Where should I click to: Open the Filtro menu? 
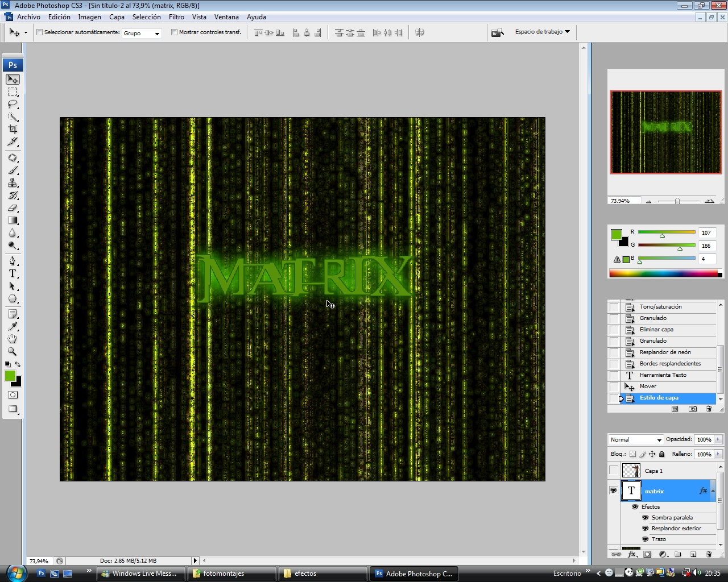[x=176, y=17]
